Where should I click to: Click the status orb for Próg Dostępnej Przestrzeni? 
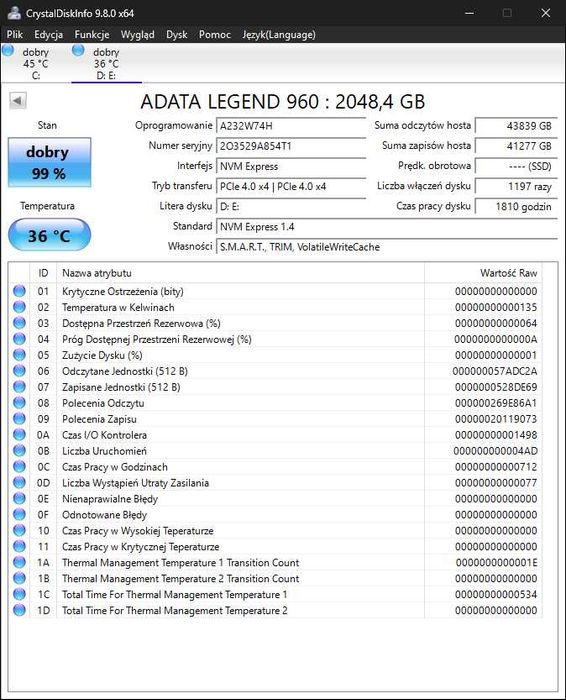point(19,339)
